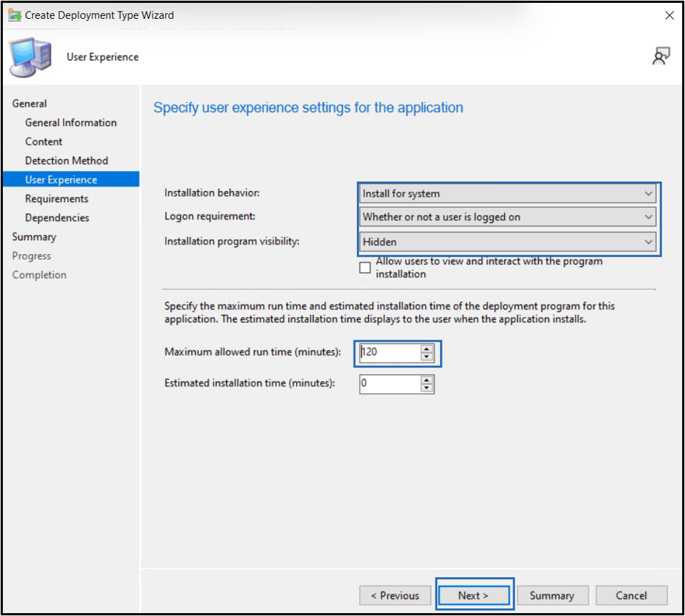Select Progress step in sidebar
The image size is (685, 616).
[x=31, y=256]
